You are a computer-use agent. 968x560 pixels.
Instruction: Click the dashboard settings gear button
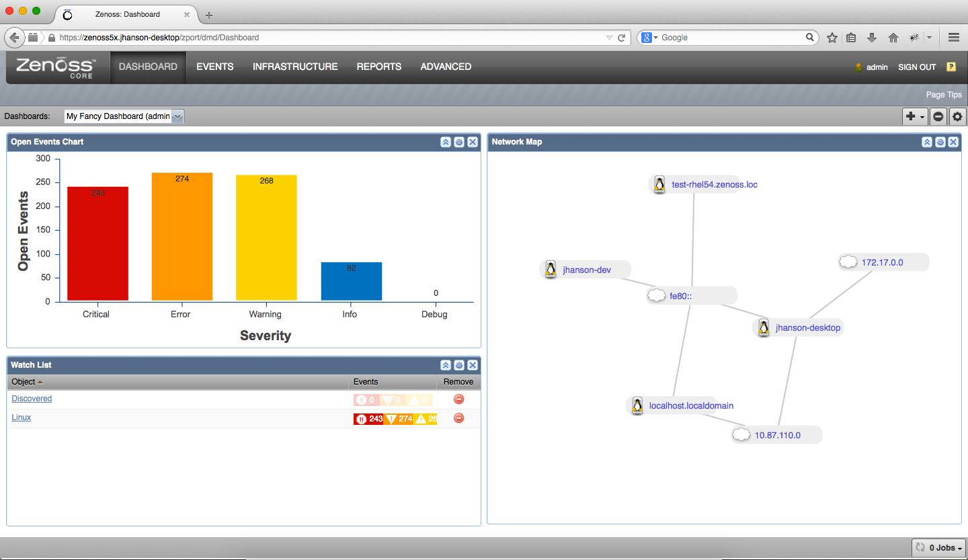click(957, 116)
